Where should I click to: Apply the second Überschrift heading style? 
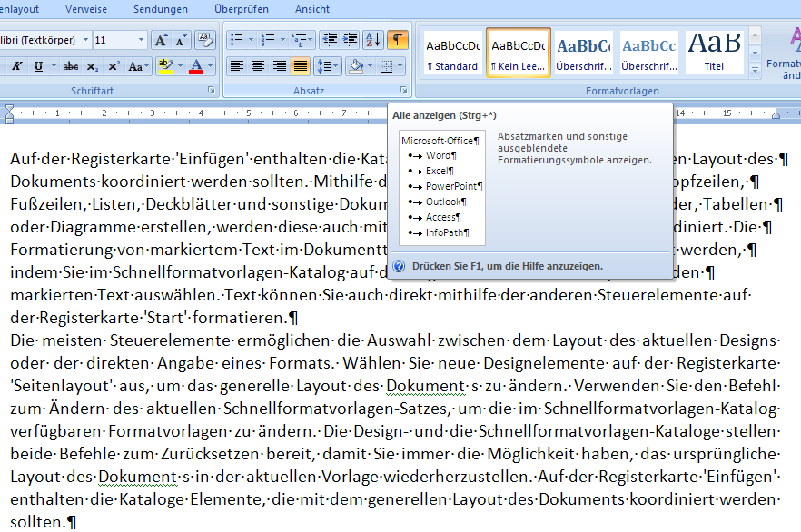(648, 53)
